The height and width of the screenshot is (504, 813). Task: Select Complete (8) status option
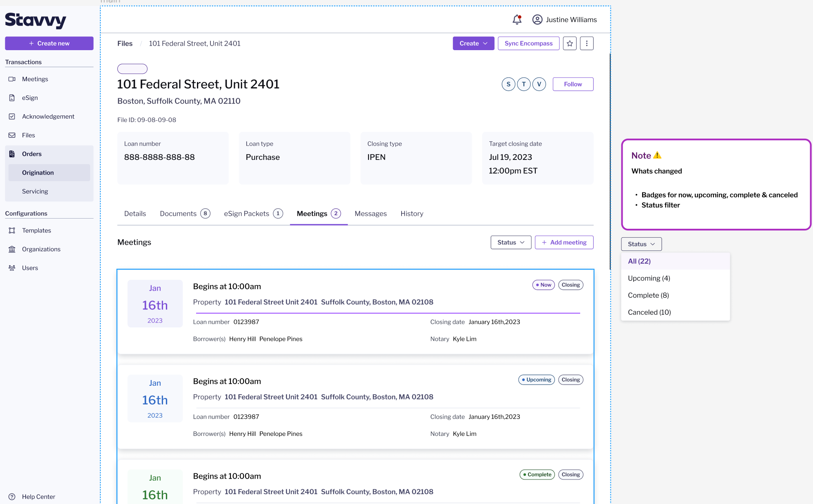coord(676,295)
